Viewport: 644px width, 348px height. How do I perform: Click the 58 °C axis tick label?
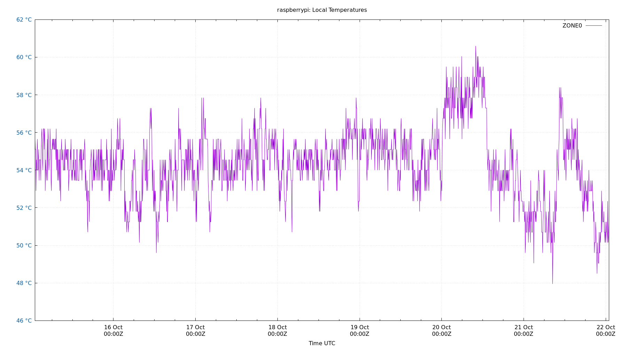[24, 95]
